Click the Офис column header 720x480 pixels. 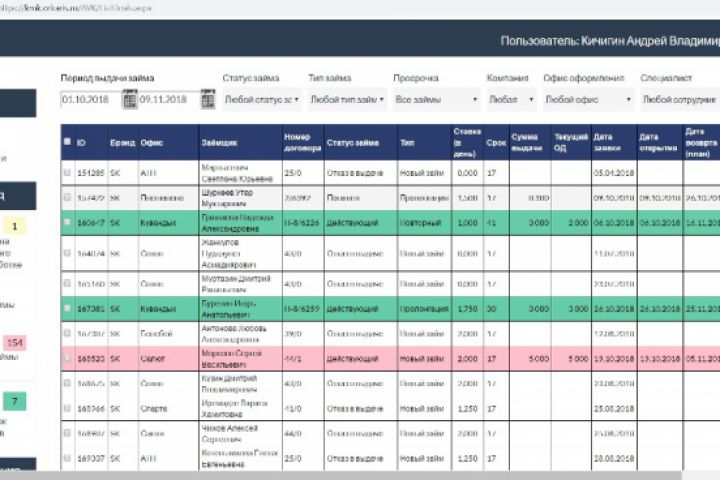tap(152, 143)
